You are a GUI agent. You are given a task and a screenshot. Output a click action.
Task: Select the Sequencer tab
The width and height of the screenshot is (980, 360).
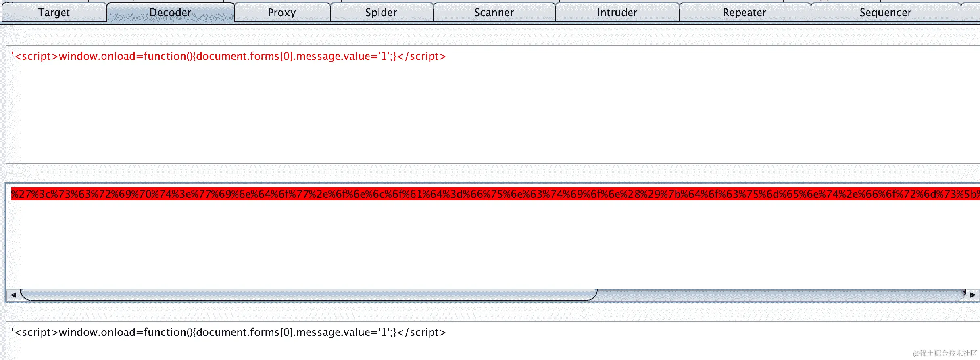click(x=886, y=13)
